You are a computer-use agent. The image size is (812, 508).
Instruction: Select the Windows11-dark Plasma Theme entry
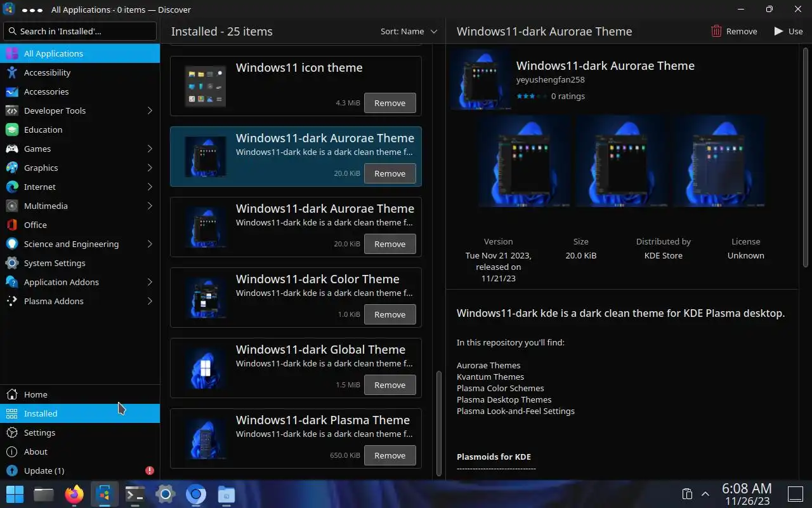[x=296, y=438]
